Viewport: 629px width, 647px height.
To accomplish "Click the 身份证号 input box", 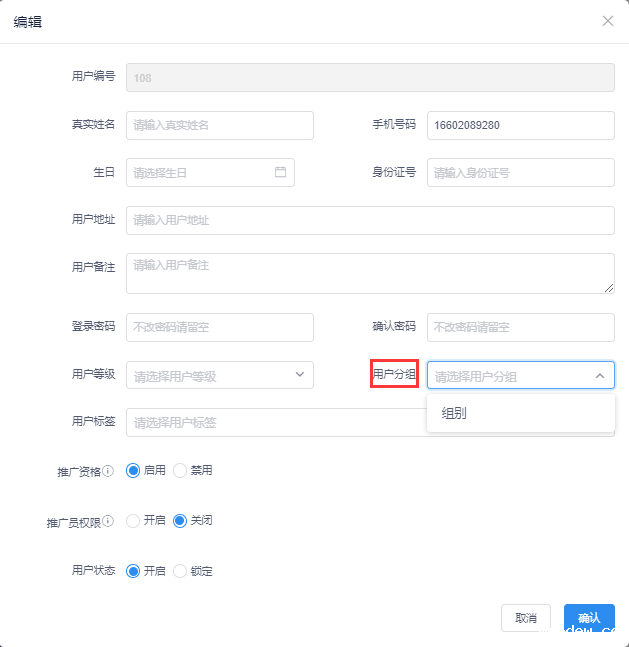I will click(520, 172).
